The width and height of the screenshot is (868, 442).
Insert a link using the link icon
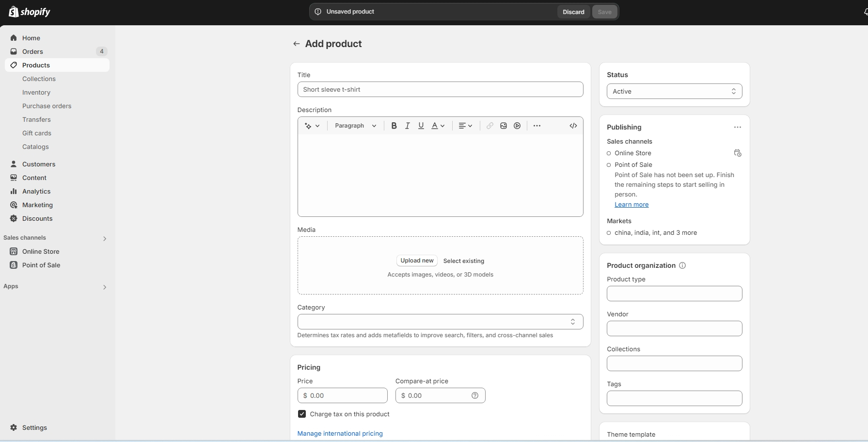[490, 126]
